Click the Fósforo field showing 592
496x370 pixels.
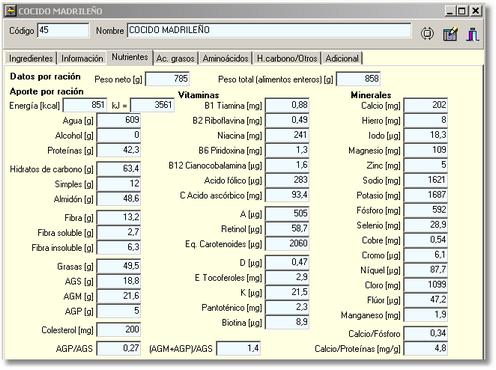[x=426, y=210]
